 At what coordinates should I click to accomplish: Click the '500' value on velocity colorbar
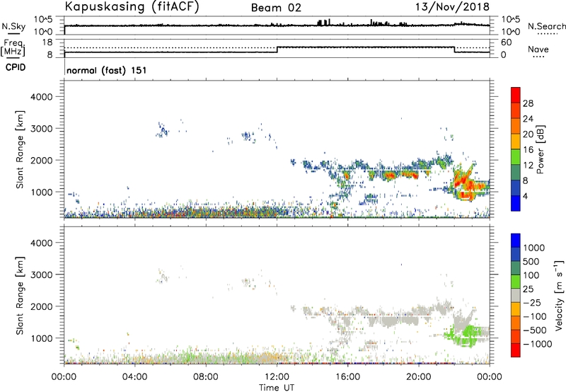click(532, 261)
